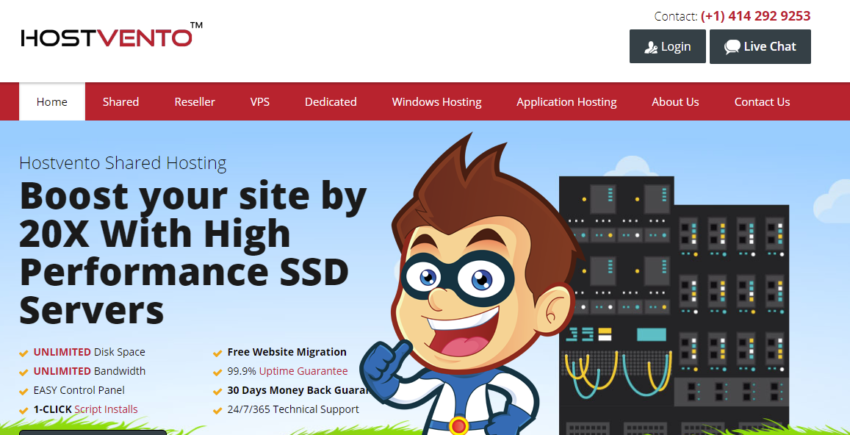Click the contact phone number (+1) 414 292 9253
850x435 pixels.
point(756,16)
